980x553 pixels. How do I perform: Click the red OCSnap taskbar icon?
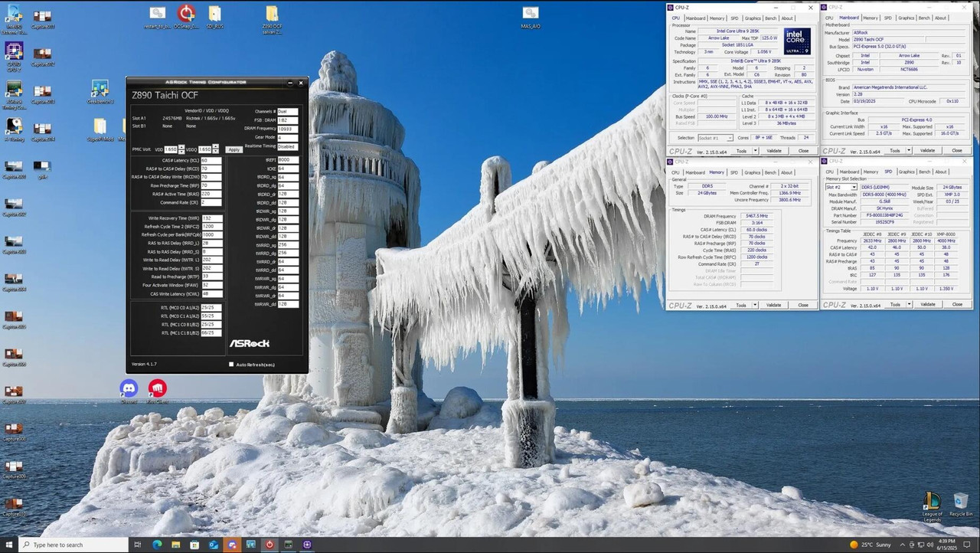(269, 545)
